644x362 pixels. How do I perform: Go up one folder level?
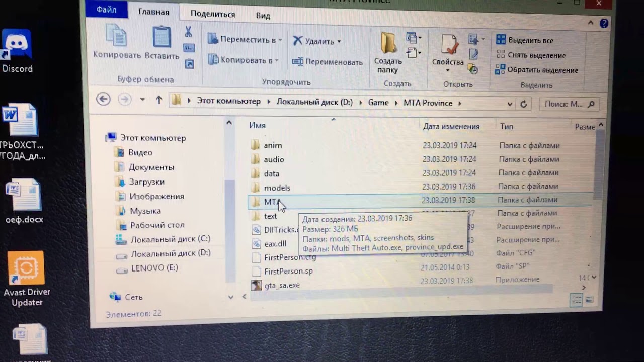[x=159, y=100]
